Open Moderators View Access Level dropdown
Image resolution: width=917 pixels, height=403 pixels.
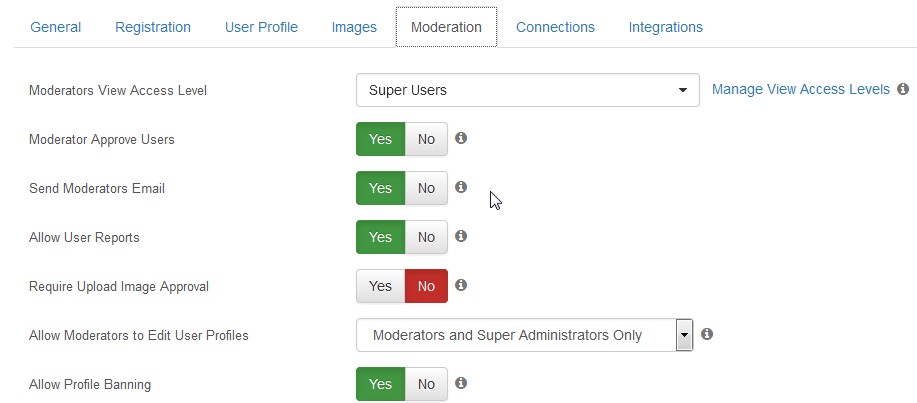click(528, 90)
